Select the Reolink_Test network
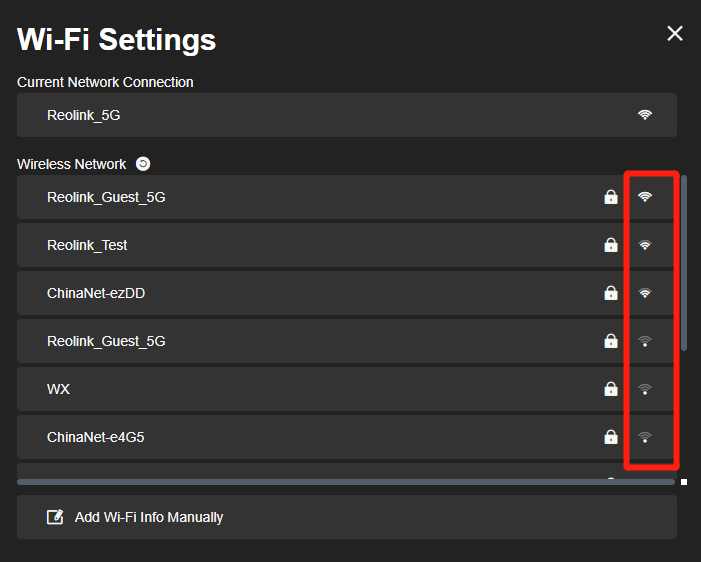Viewport: 701px width, 562px height. [x=346, y=245]
